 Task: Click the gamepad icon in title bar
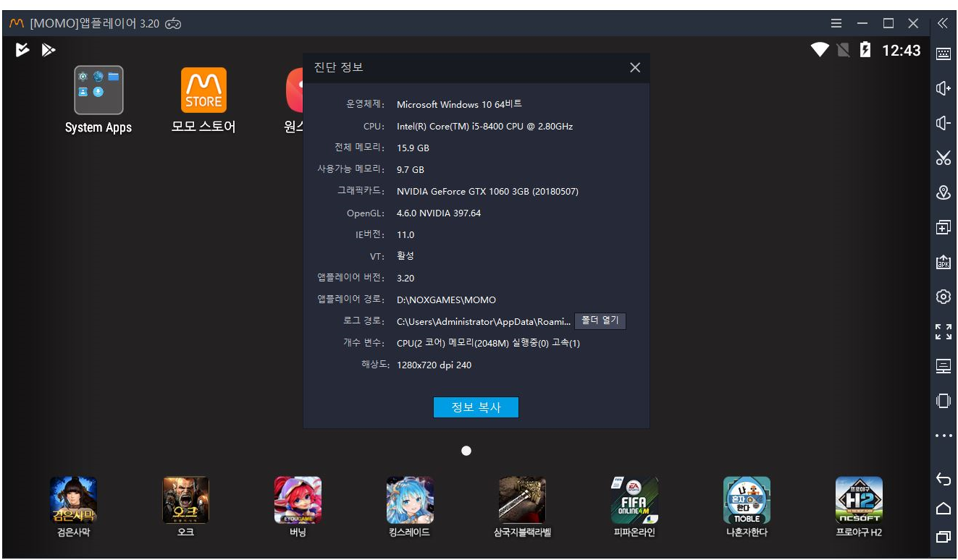click(x=173, y=24)
